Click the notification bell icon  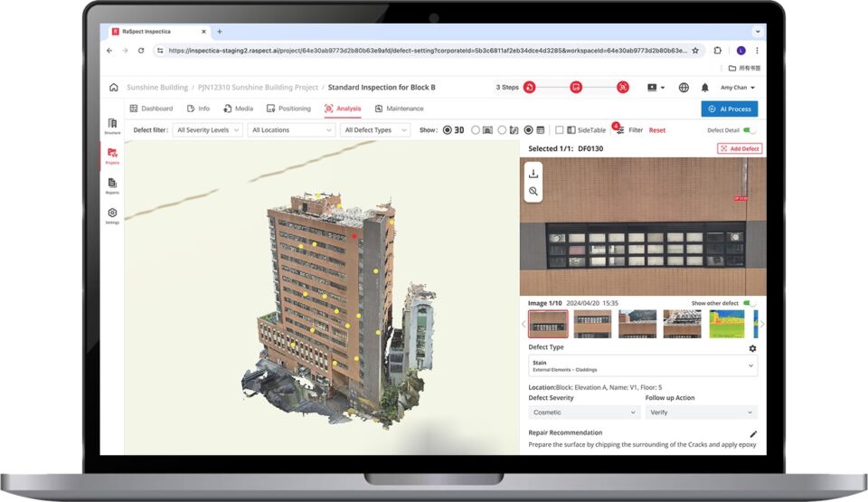[x=704, y=88]
